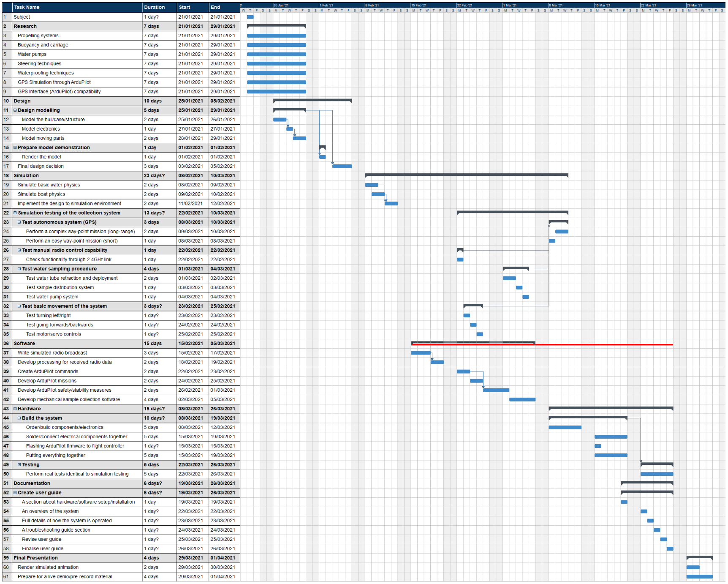The image size is (728, 584).
Task: Collapse the Build the system group
Action: click(x=19, y=418)
